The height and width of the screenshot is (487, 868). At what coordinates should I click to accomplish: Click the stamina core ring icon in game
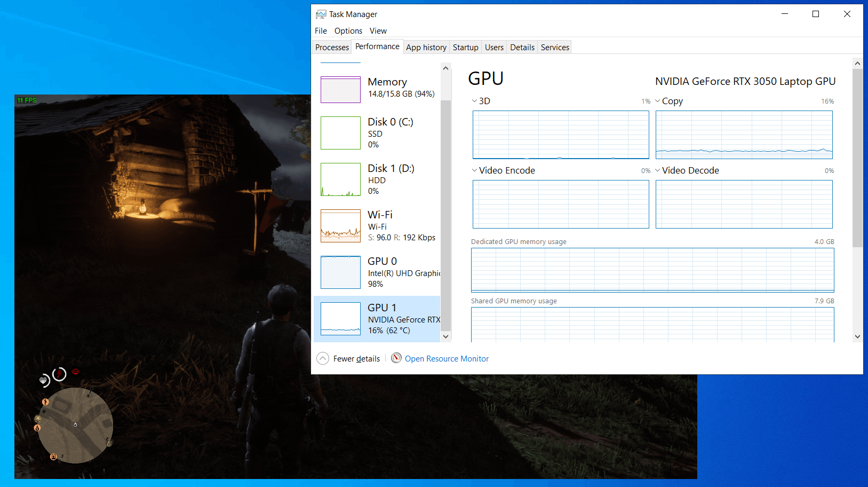(59, 374)
